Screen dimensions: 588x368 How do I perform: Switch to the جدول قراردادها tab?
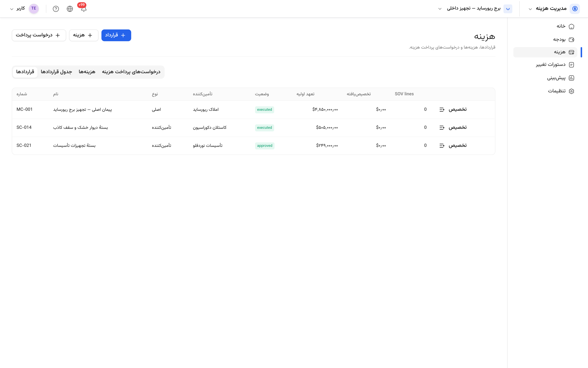[56, 72]
